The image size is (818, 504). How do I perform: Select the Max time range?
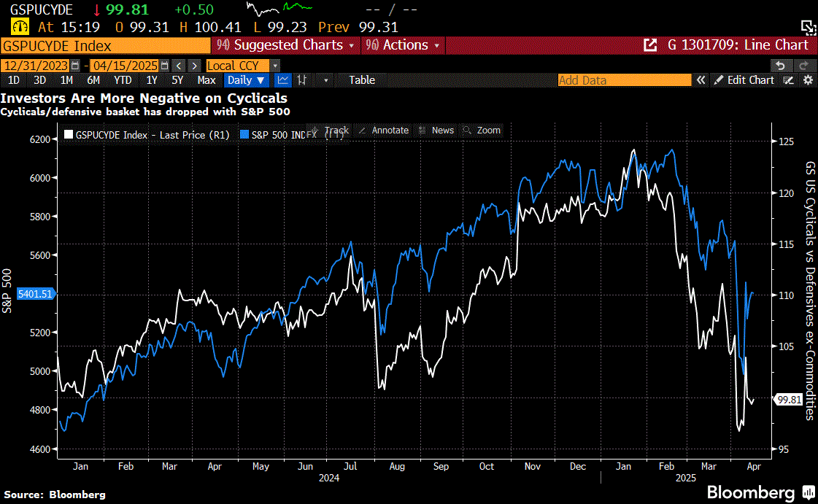(x=207, y=80)
